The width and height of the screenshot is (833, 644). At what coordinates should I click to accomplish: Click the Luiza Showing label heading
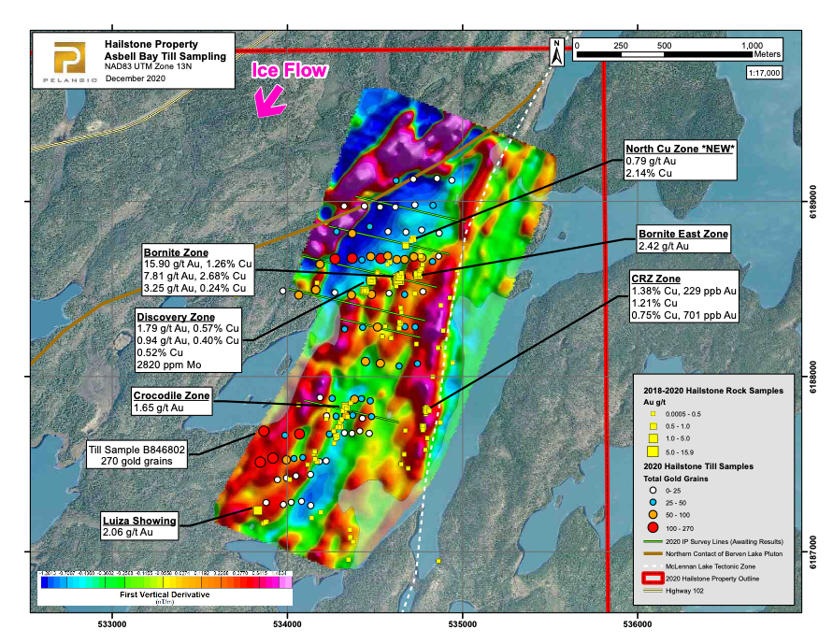coord(138,521)
